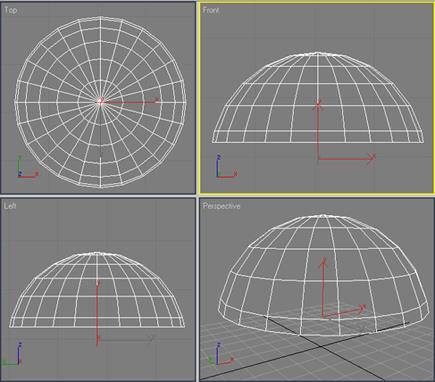Click the dome apex in Front viewport
This screenshot has width=435, height=382.
click(x=318, y=53)
